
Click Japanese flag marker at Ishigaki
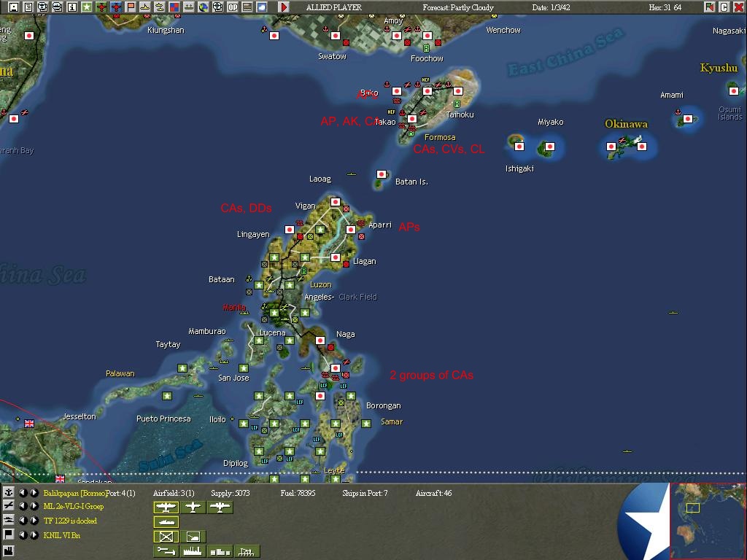coord(519,146)
